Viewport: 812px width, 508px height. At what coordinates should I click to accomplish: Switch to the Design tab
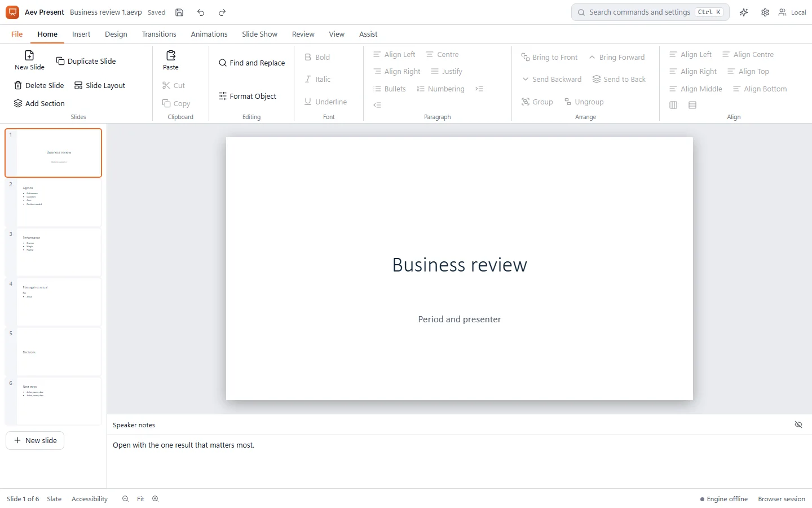tap(116, 34)
